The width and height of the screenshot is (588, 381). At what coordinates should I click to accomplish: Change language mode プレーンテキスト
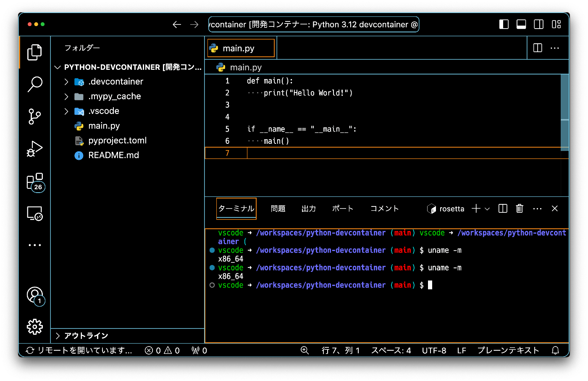(x=508, y=350)
